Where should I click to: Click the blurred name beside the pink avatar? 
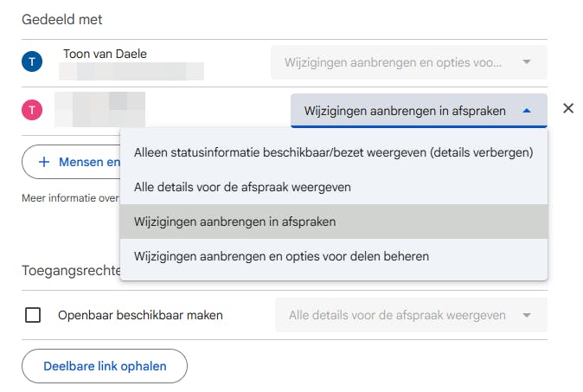coord(99,109)
